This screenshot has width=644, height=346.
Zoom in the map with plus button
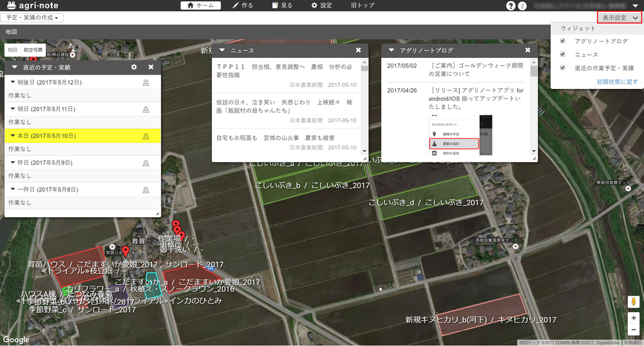click(633, 318)
